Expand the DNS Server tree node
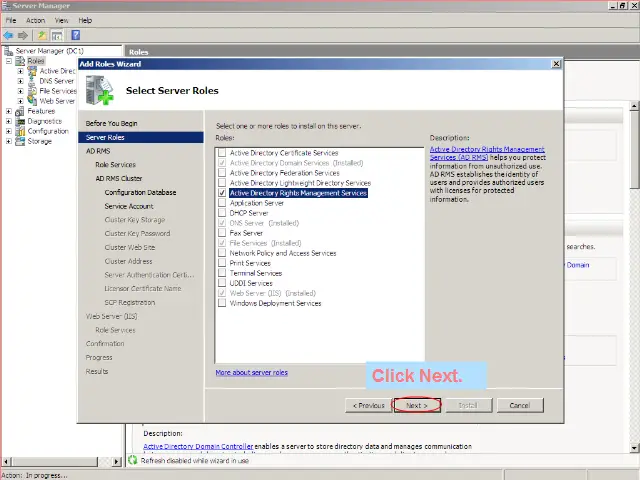 pyautogui.click(x=20, y=81)
